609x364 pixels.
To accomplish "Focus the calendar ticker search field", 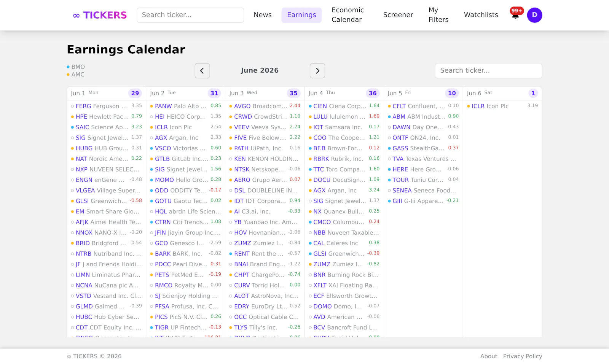I will click(x=488, y=71).
